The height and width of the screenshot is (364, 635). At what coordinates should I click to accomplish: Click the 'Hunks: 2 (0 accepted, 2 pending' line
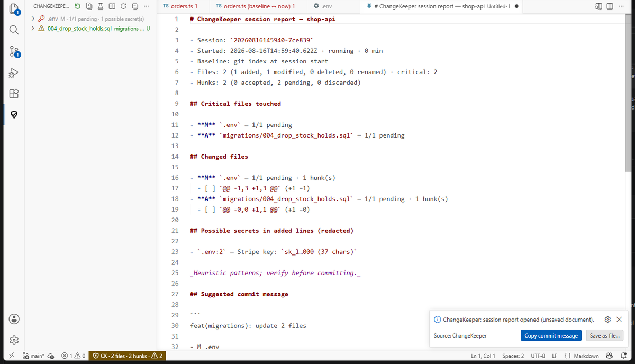coord(275,83)
